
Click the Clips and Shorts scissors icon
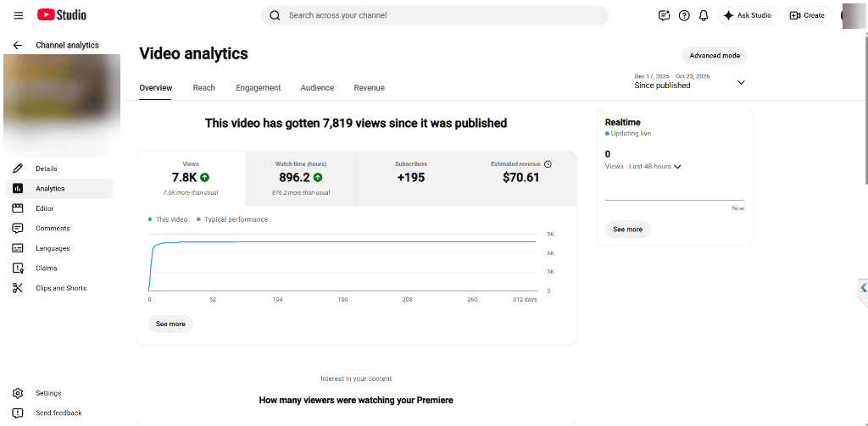(18, 288)
